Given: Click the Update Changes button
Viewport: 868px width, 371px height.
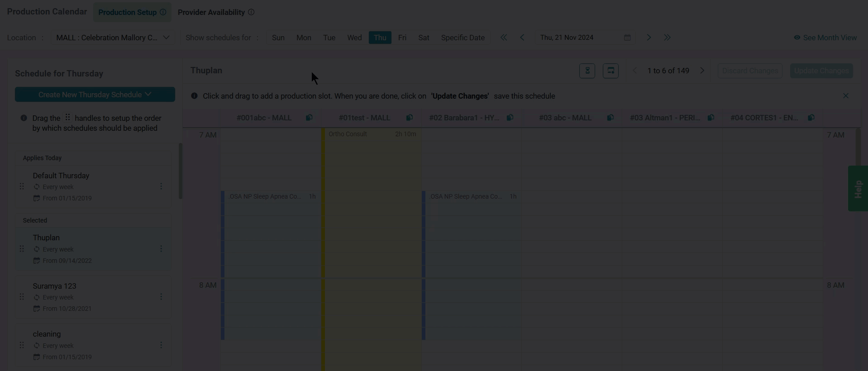Looking at the screenshot, I should tap(821, 71).
